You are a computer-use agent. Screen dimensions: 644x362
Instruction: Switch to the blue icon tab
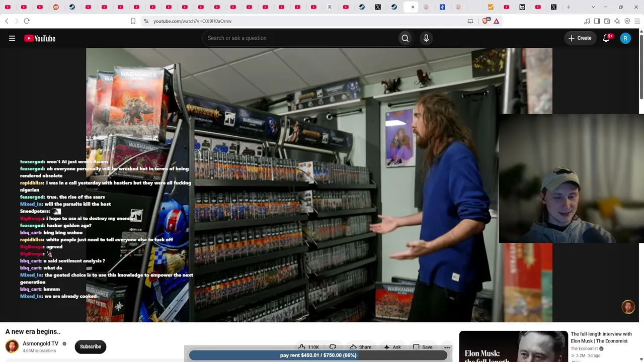point(442,7)
